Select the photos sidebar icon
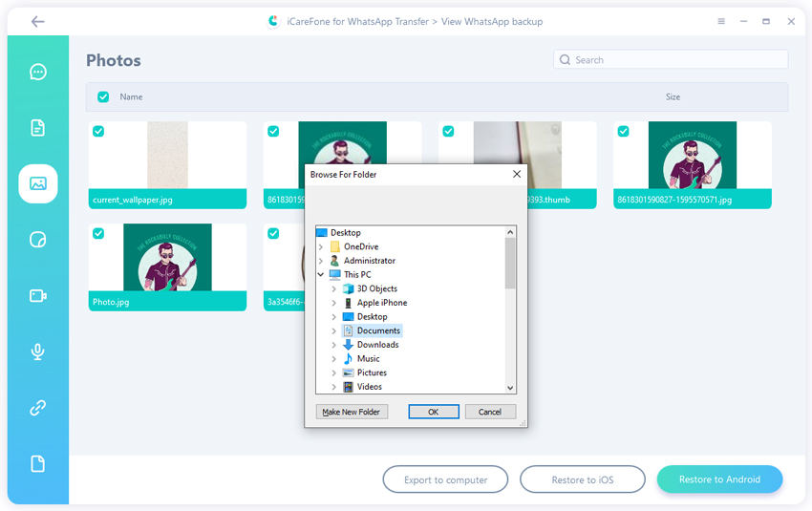The width and height of the screenshot is (812, 511). click(x=38, y=183)
